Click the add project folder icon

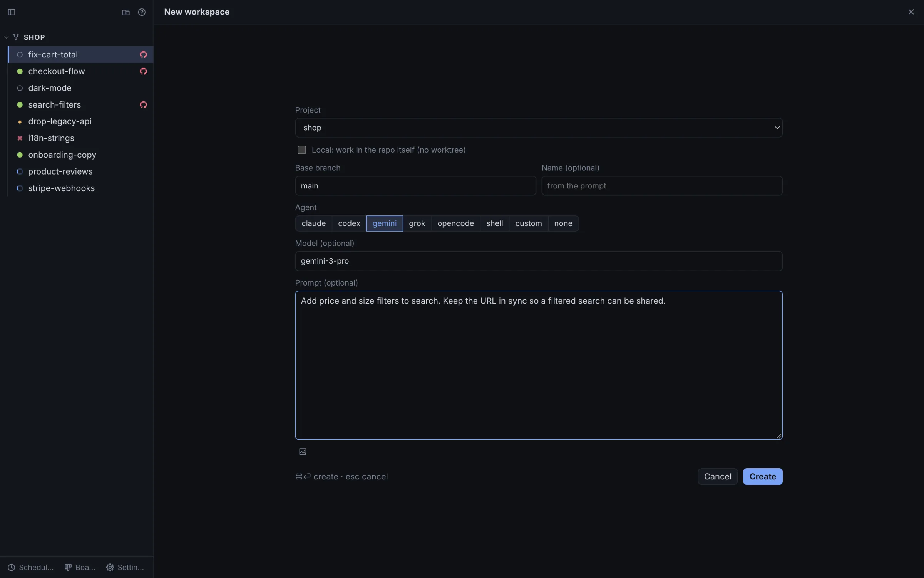point(126,12)
